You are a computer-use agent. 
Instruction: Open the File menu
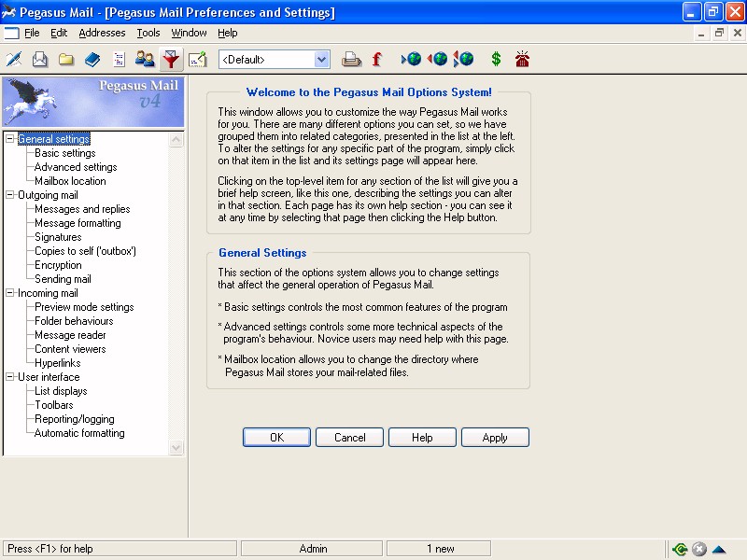click(x=32, y=33)
